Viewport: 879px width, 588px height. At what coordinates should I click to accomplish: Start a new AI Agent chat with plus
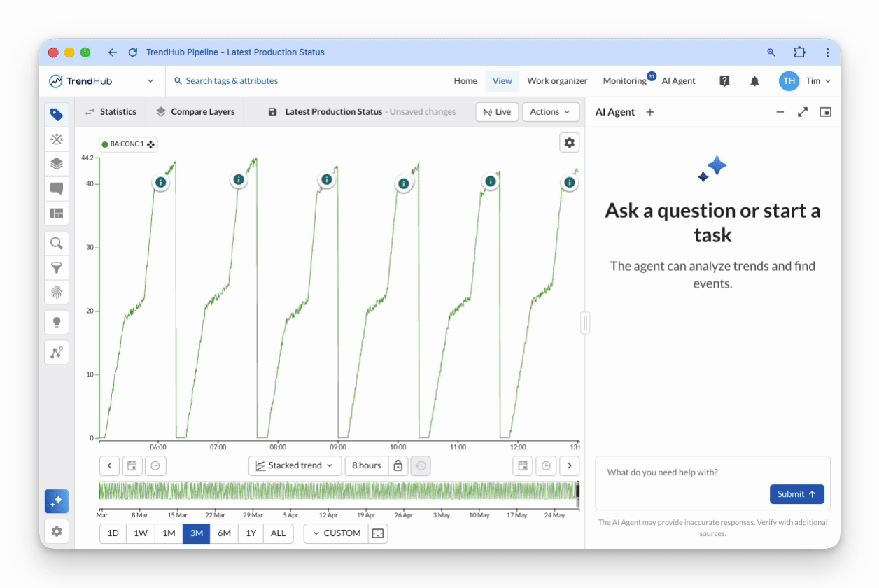pos(650,112)
